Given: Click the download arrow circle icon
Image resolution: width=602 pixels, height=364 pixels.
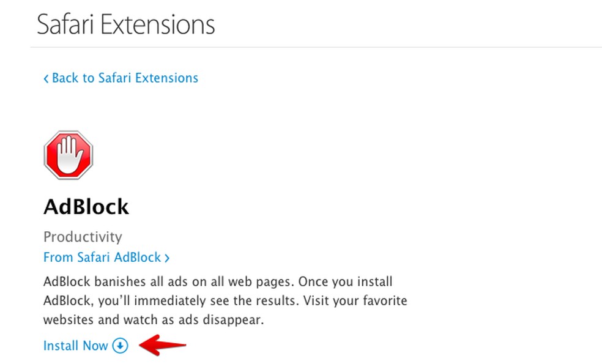Looking at the screenshot, I should 121,346.
